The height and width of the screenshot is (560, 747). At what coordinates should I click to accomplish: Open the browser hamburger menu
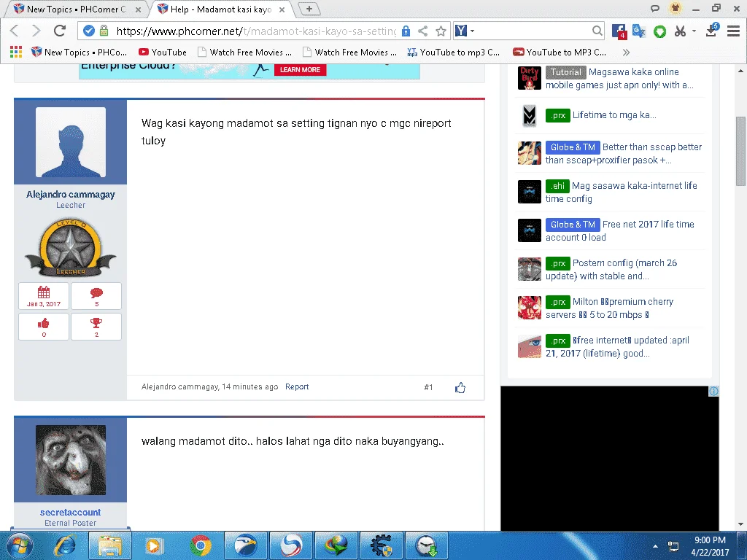(x=733, y=31)
